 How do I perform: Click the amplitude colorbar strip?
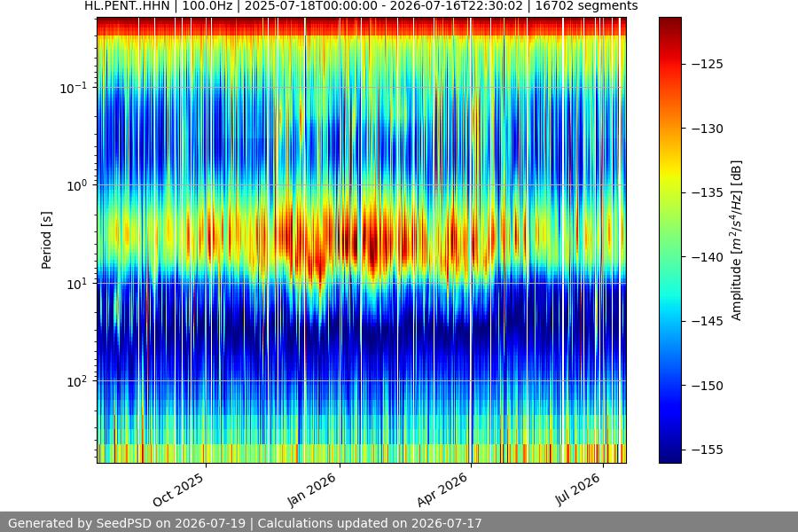tap(669, 240)
